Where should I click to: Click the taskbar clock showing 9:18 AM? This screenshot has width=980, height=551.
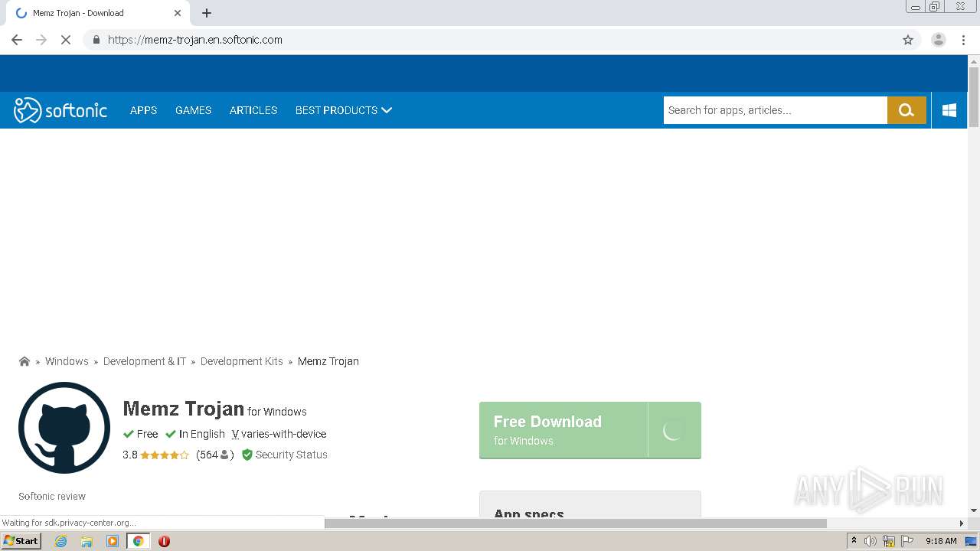(x=941, y=541)
